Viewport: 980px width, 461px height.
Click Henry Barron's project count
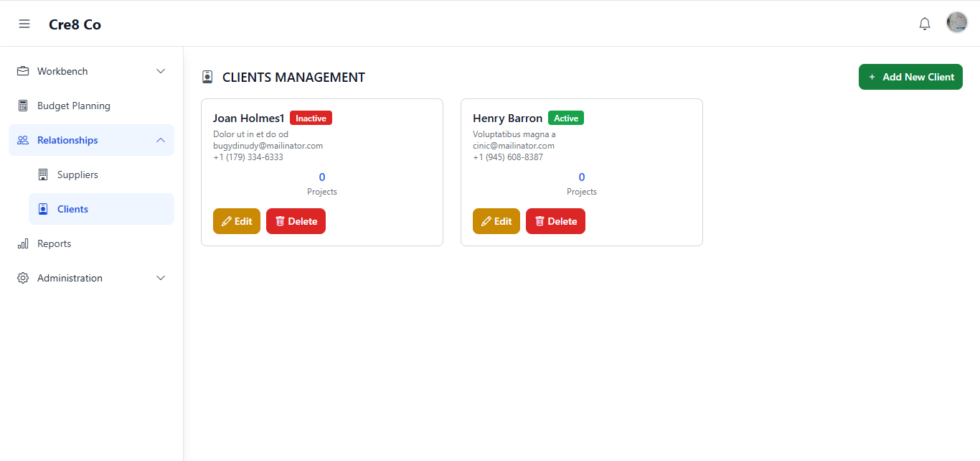coord(582,177)
